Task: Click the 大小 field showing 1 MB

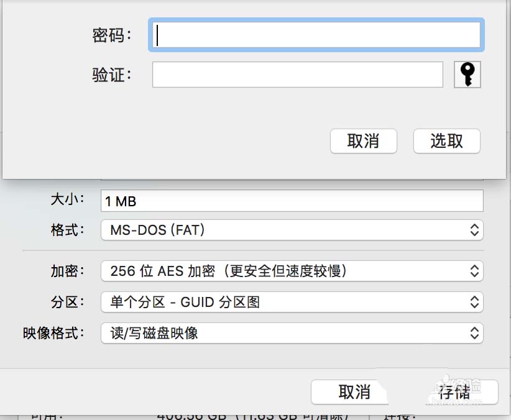Action: 292,201
